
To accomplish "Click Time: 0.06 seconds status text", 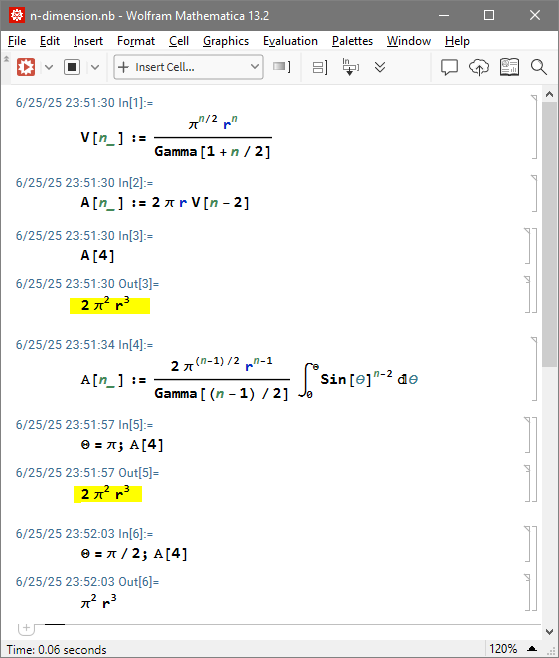I will (x=56, y=650).
